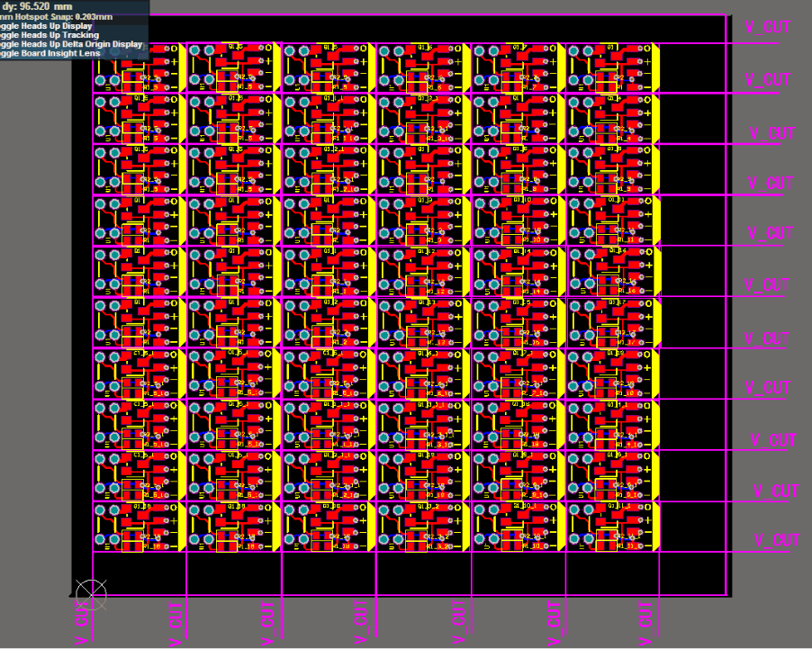812x649 pixels.
Task: Select the second V_CUT label from top right
Action: [768, 80]
